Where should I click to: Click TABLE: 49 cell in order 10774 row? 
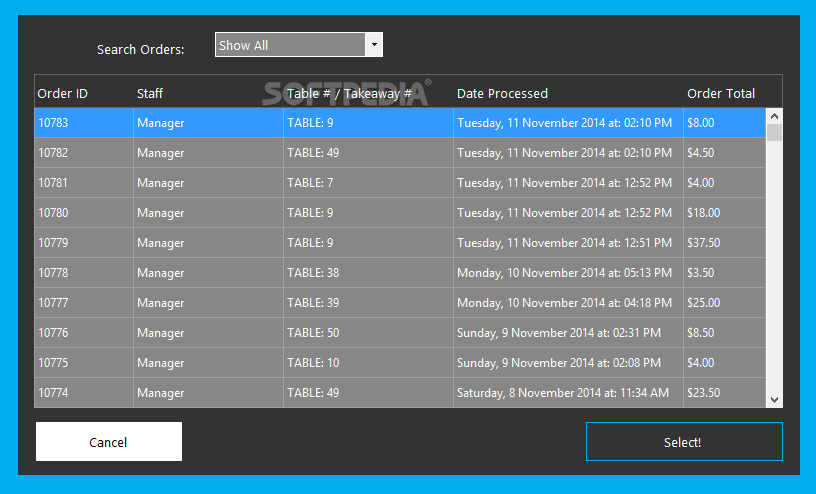pos(368,392)
